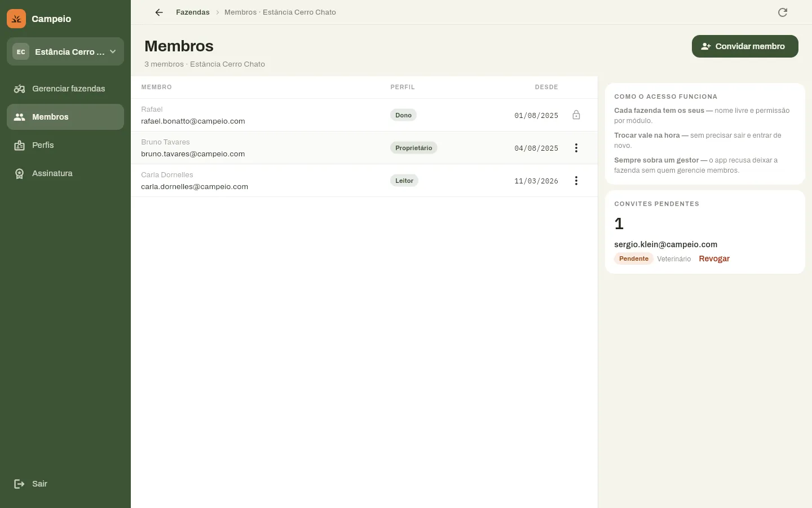Open actions menu for Bruno Tavares
812x508 pixels.
click(576, 148)
